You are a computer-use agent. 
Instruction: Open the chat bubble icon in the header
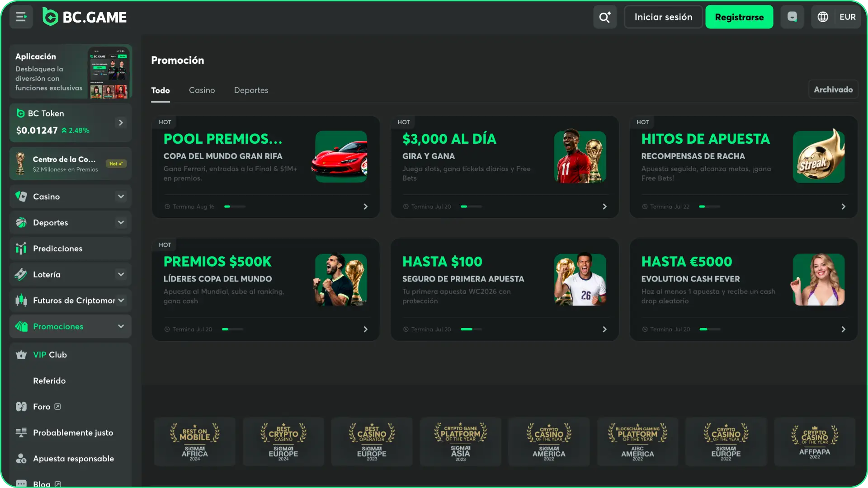coord(792,17)
